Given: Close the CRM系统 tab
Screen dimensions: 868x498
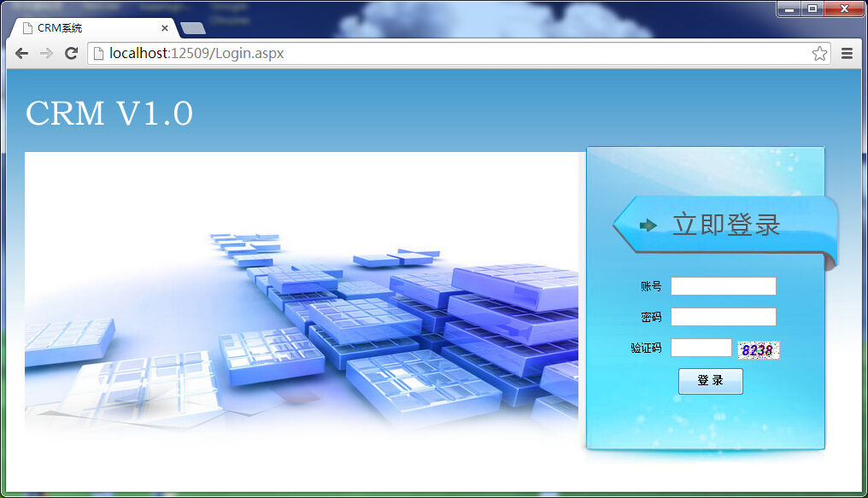Looking at the screenshot, I should click(165, 28).
